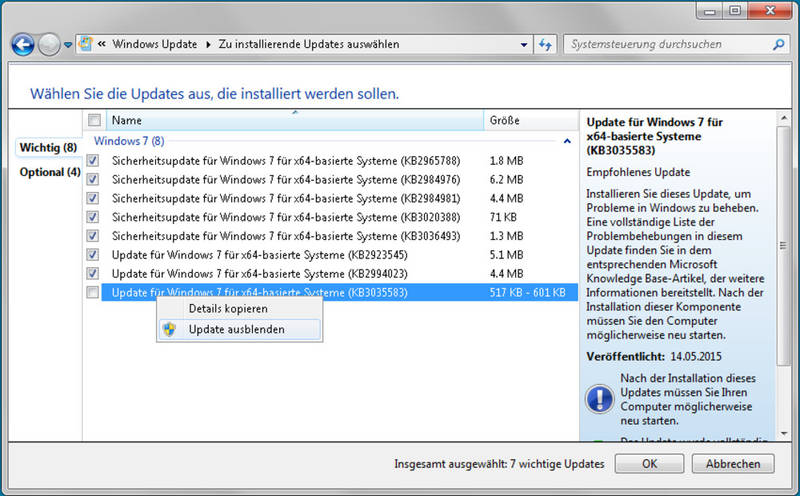Uncheck the KB2984976 security update
This screenshot has height=496, width=800.
tap(92, 180)
